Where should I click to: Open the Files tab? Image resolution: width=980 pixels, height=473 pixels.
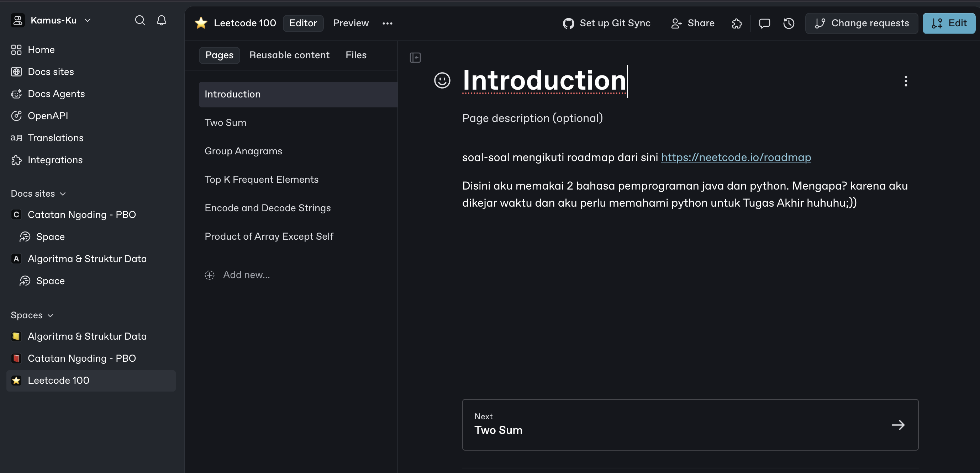(x=356, y=55)
